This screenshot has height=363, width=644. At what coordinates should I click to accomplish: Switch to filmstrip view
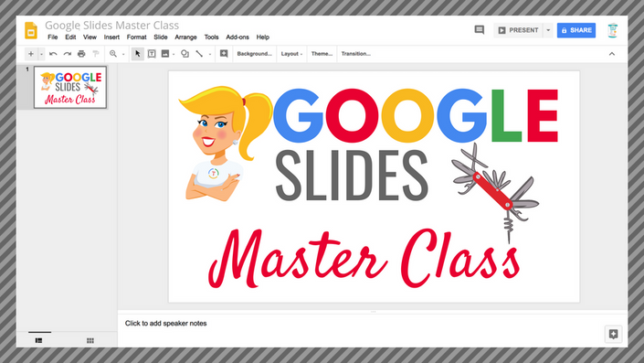point(38,340)
